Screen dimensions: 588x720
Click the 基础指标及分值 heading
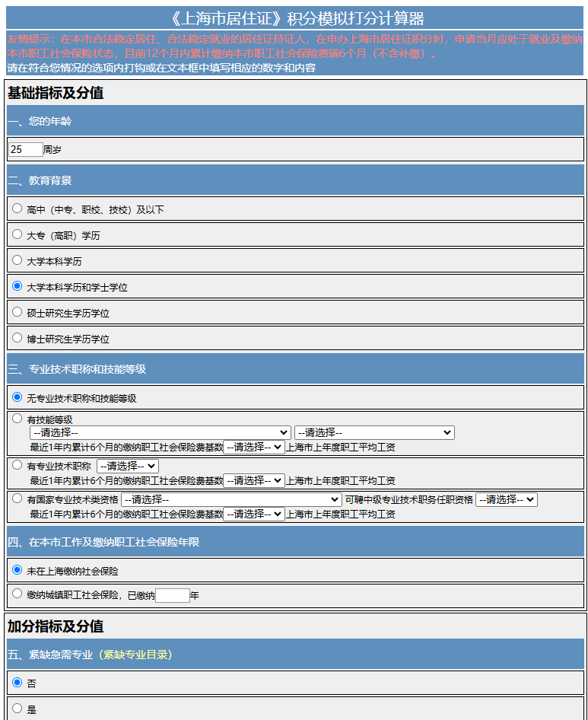point(56,93)
